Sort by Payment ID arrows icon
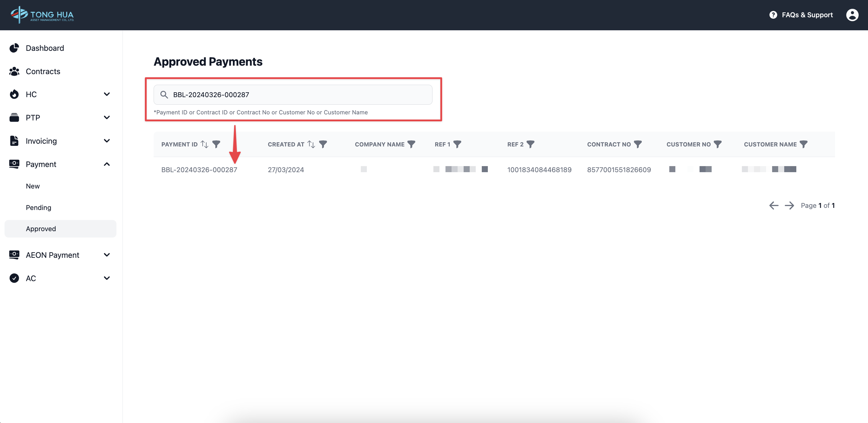 click(204, 144)
